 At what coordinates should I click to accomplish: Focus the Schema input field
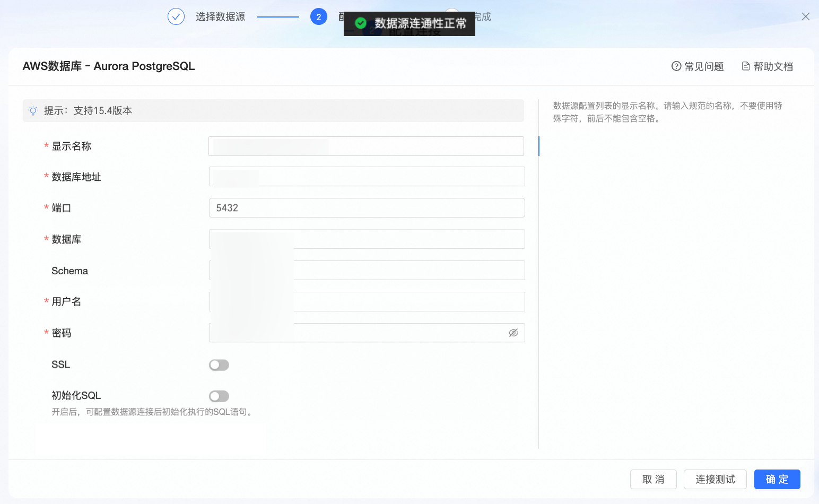pos(367,271)
